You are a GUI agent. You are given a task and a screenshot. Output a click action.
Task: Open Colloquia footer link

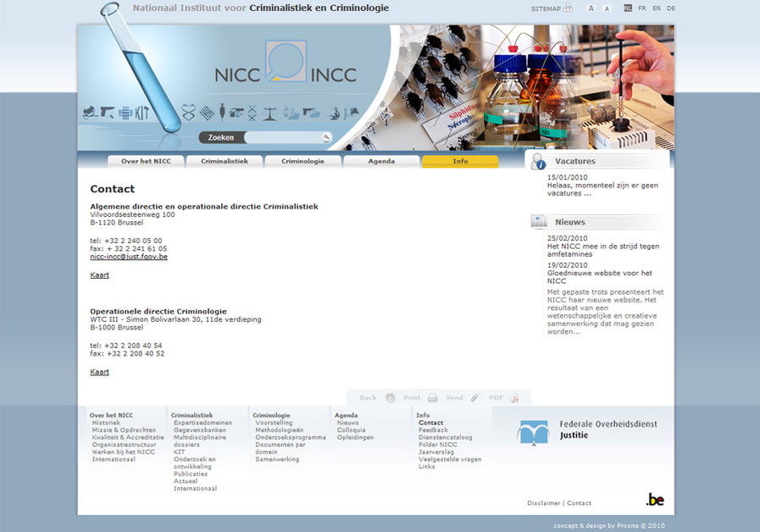[x=352, y=430]
